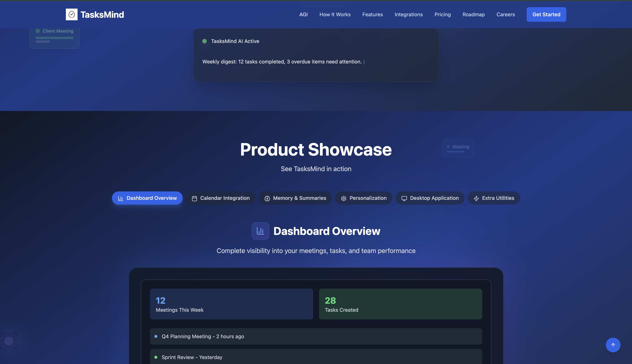The image size is (632, 364).
Task: Click the round floating widget at the bottom left
Action: tap(9, 341)
